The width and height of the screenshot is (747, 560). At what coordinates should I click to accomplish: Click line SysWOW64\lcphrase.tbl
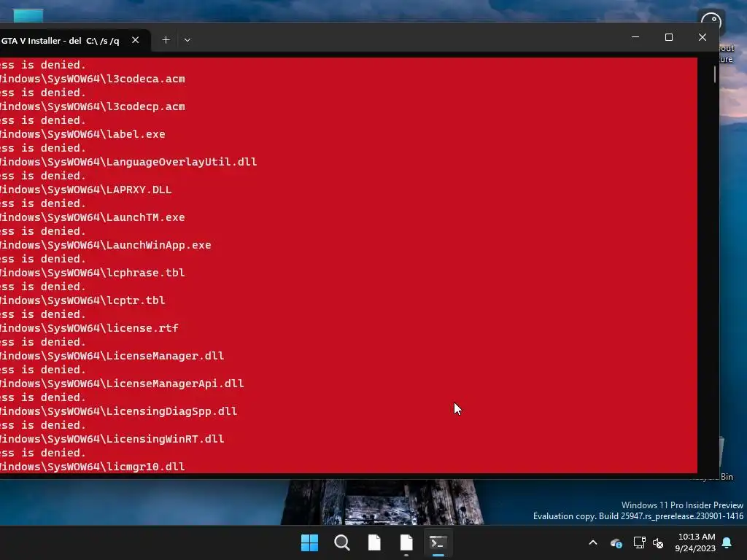tap(93, 273)
